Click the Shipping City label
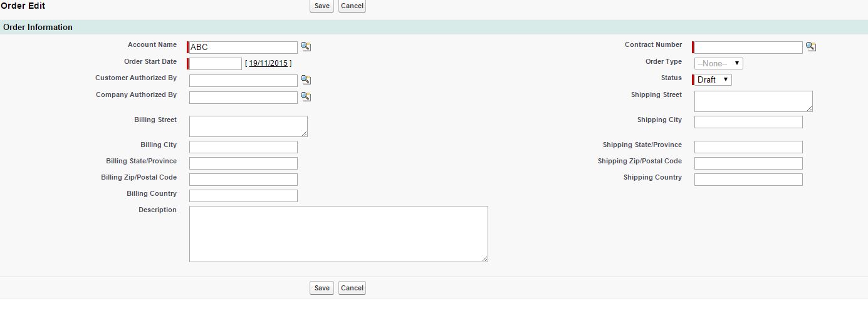Screen dimensions: 868x316 (659, 120)
